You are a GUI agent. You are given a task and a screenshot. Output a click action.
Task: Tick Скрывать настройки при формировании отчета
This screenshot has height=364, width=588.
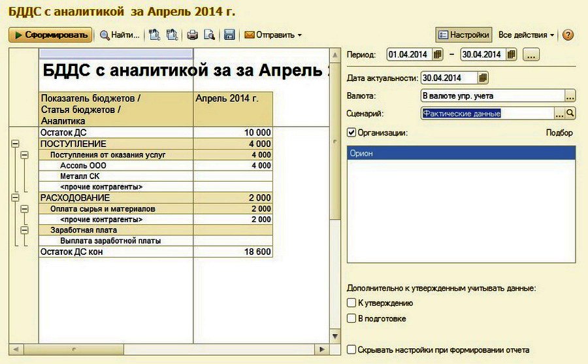point(351,350)
